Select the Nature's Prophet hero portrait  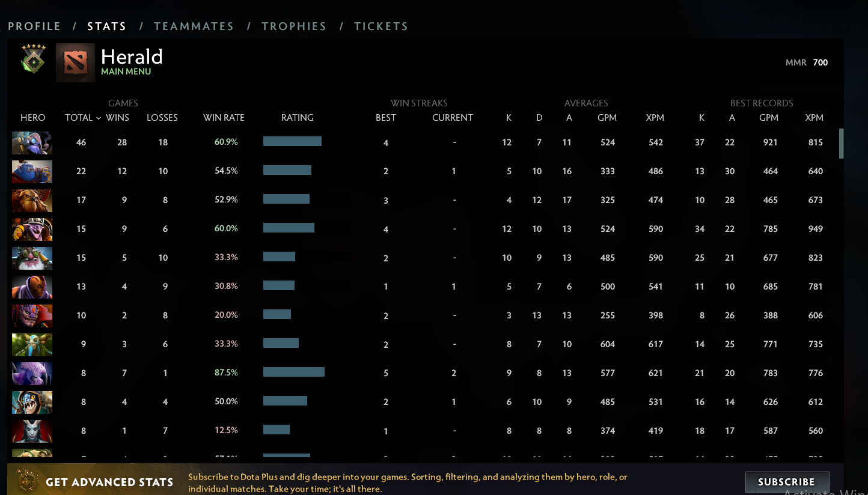click(x=32, y=344)
